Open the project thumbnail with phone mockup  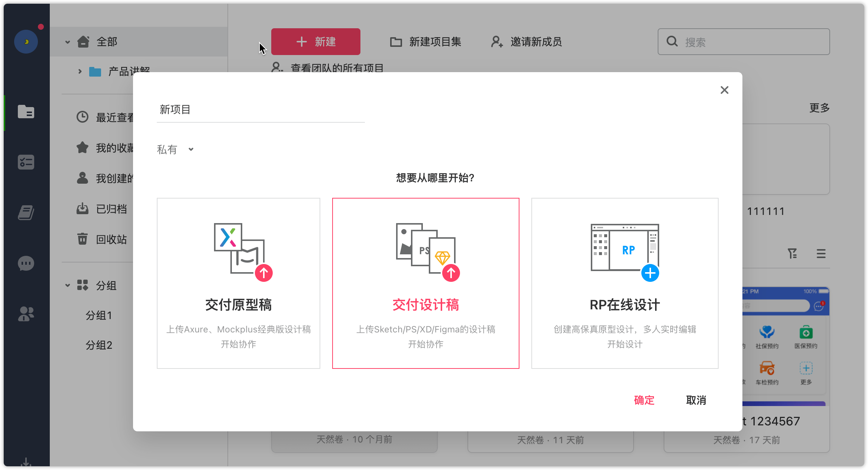tap(786, 346)
